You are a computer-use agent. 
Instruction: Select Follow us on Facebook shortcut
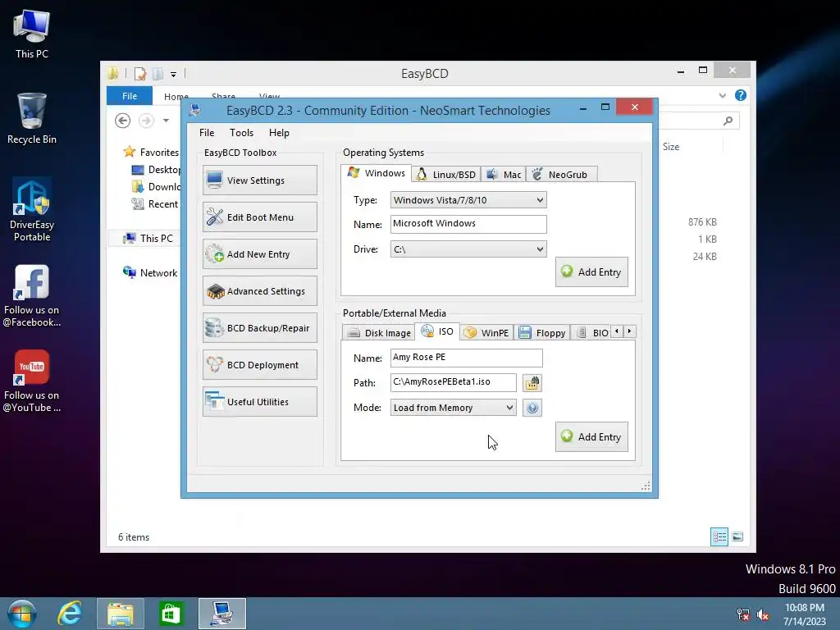pyautogui.click(x=32, y=295)
